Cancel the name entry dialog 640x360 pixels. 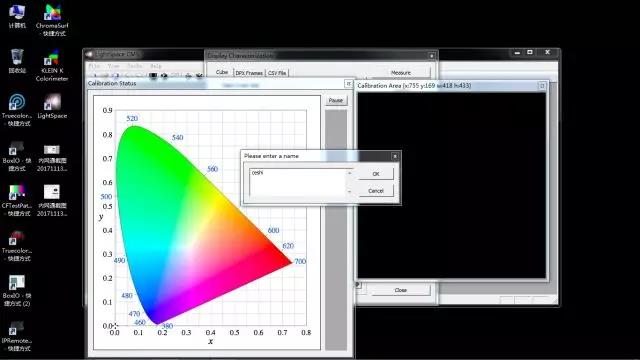coord(376,191)
